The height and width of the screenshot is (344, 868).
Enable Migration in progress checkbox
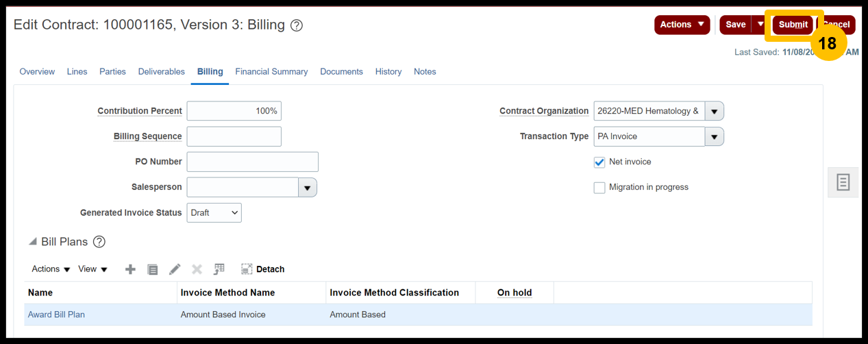tap(599, 188)
